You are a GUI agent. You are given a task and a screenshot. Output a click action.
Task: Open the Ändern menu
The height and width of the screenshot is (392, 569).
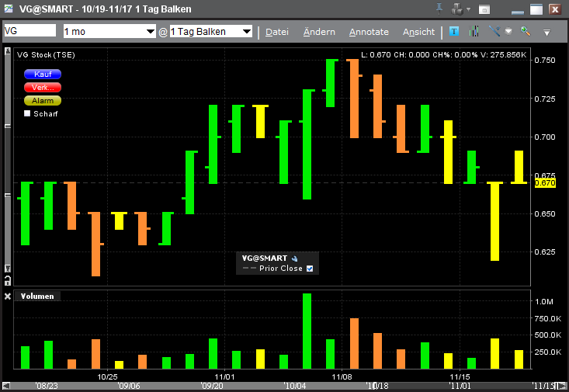tap(319, 32)
